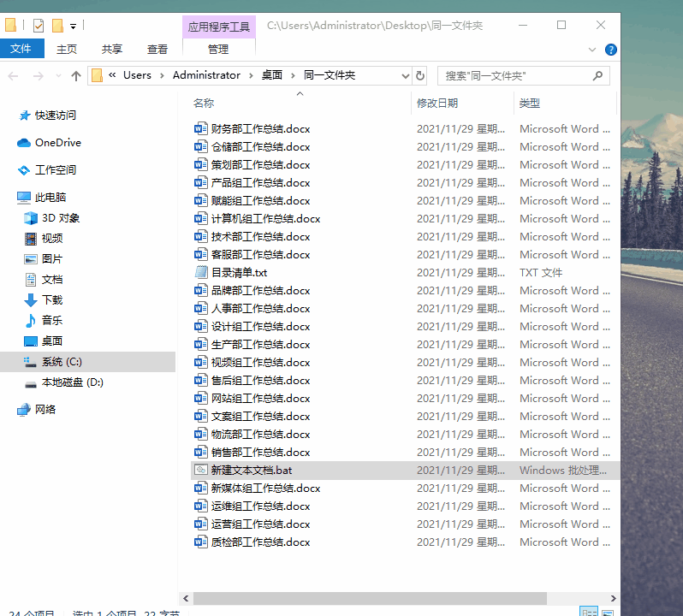Select the file 品牌部工作总结.docx
The width and height of the screenshot is (683, 616).
[x=260, y=291]
